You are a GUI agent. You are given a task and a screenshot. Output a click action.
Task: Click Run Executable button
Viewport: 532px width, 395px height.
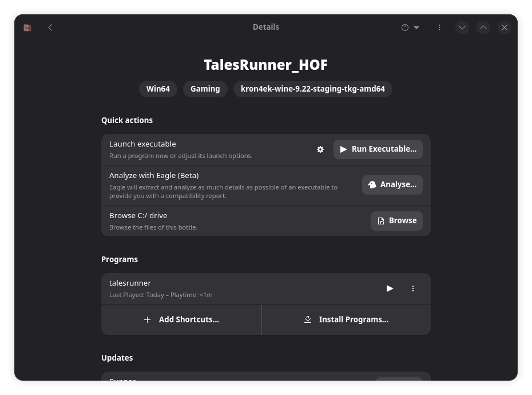tap(378, 149)
